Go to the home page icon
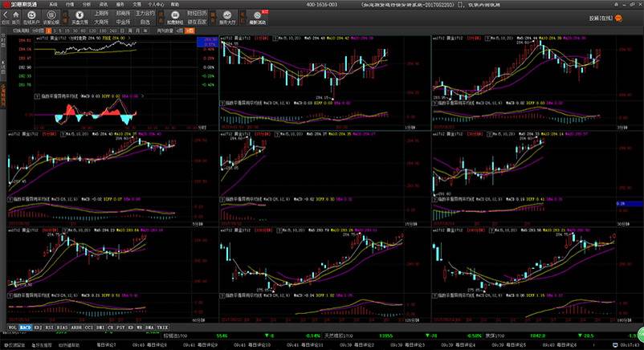This screenshot has height=350, width=644. (16, 14)
